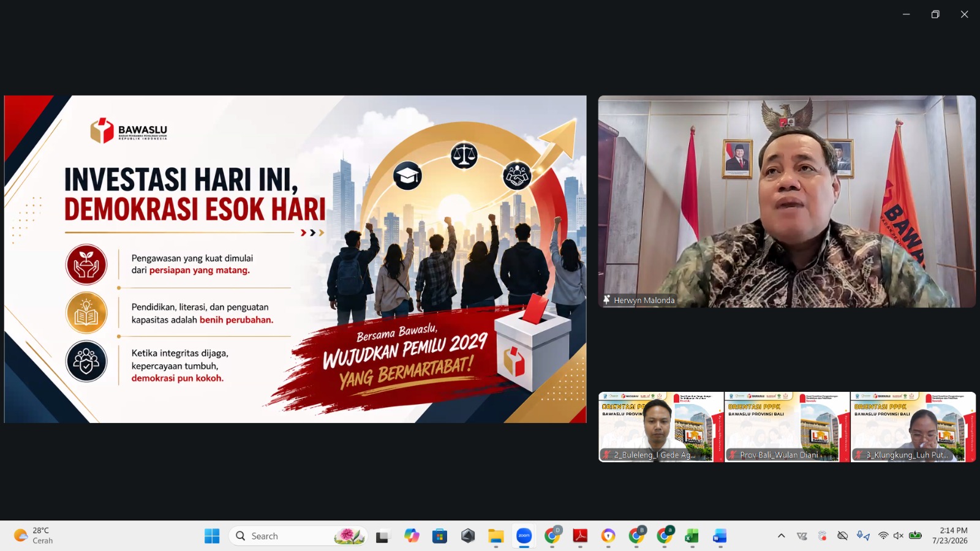Click the graduation cap icon on slide
Image resolution: width=980 pixels, height=551 pixels.
pyautogui.click(x=407, y=176)
